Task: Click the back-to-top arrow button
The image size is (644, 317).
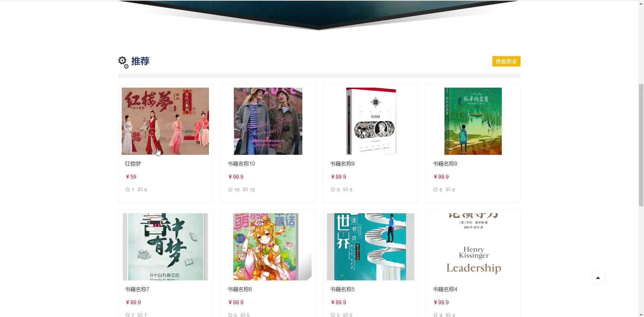Action: coord(598,278)
